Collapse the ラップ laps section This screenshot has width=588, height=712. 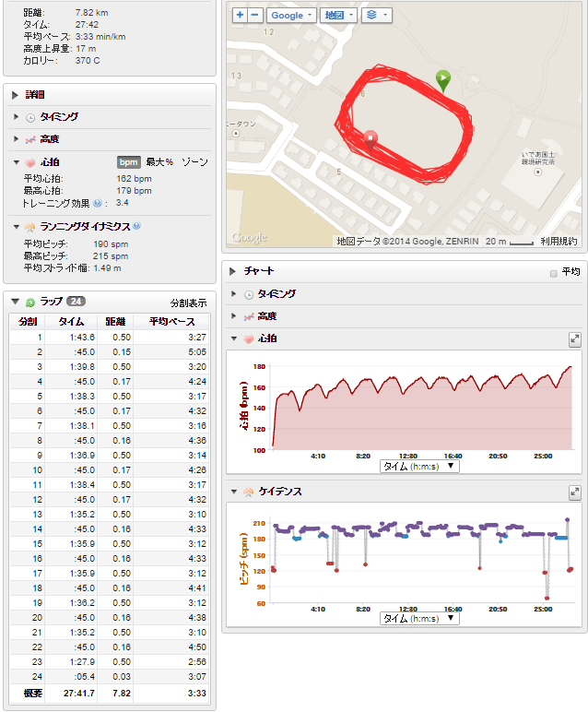16,302
